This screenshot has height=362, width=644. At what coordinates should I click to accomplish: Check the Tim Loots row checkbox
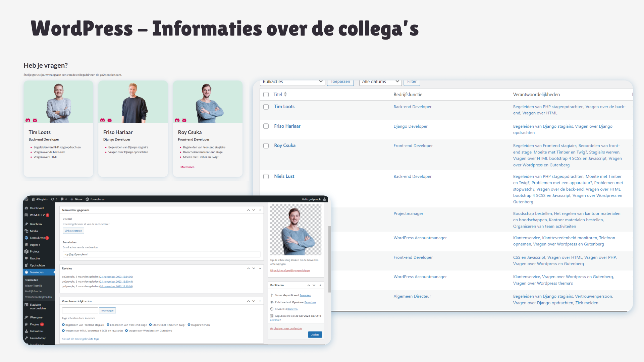coord(266,107)
